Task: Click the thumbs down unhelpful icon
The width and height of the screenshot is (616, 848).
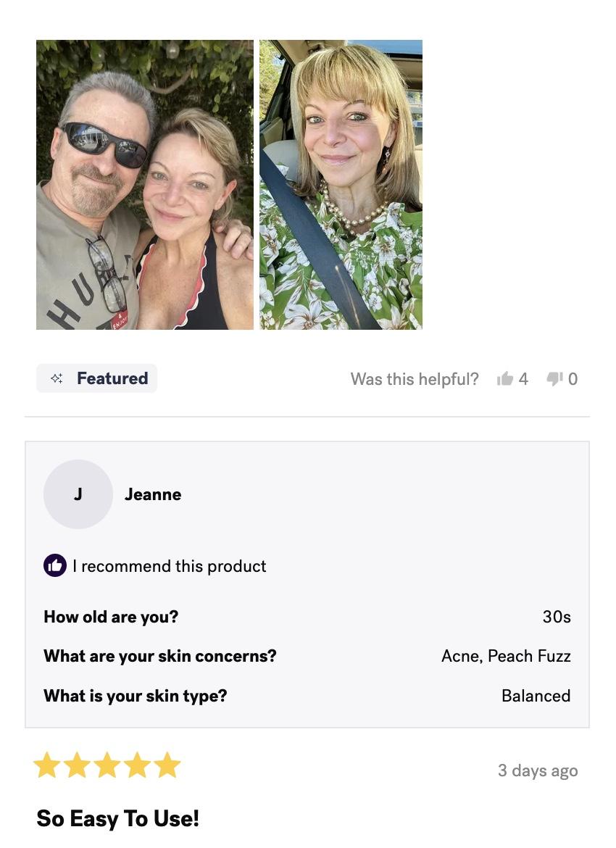Action: pos(555,378)
